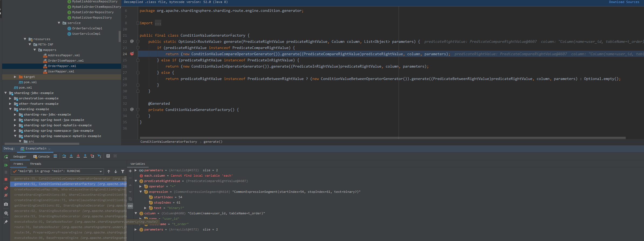This screenshot has height=241, width=644.
Task: Switch to the Console tab
Action: point(42,156)
